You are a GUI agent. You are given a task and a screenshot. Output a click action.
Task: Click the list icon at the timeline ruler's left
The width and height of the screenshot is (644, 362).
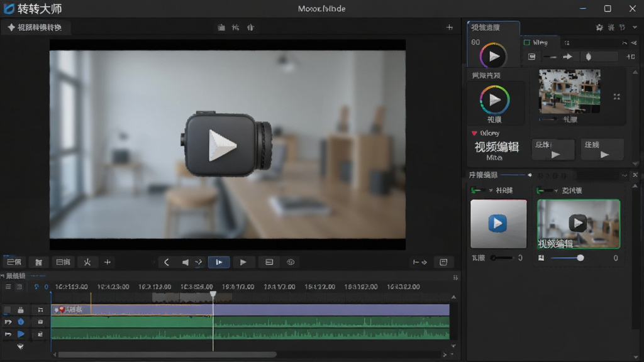8,287
